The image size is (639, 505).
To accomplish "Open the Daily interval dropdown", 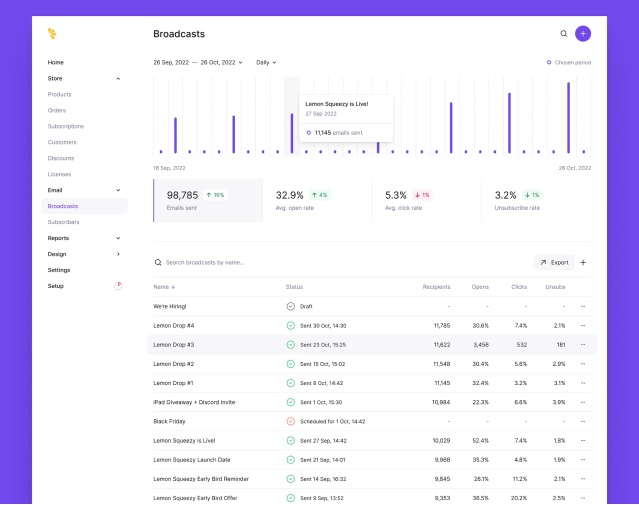I will [266, 62].
